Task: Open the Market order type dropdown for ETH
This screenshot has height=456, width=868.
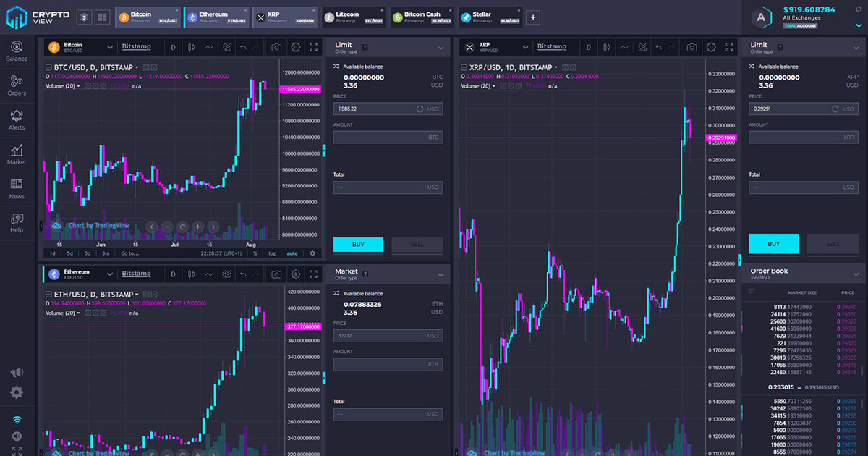Action: [441, 274]
